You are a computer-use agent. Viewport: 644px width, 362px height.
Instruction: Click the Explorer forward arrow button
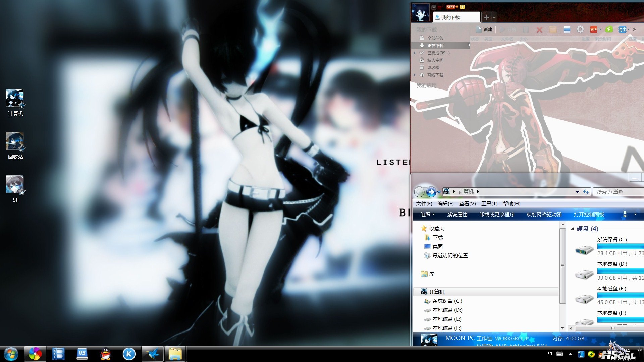coord(431,192)
